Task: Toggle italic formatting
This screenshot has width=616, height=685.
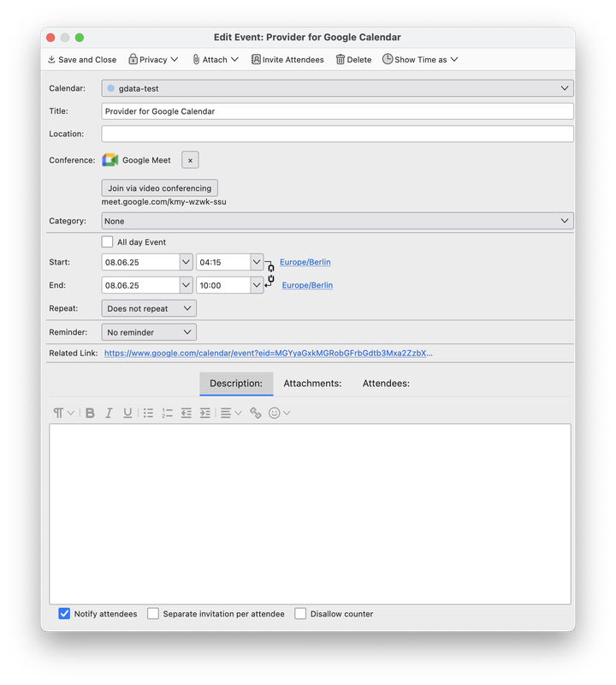Action: tap(109, 413)
